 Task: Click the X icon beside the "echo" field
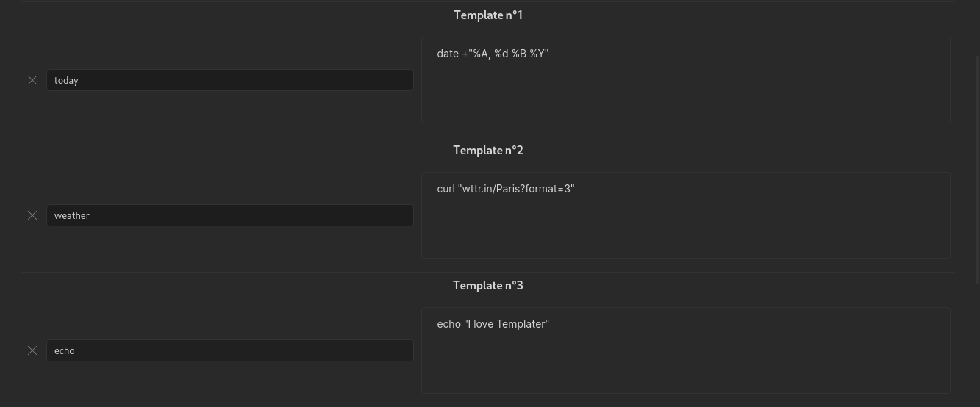click(32, 350)
